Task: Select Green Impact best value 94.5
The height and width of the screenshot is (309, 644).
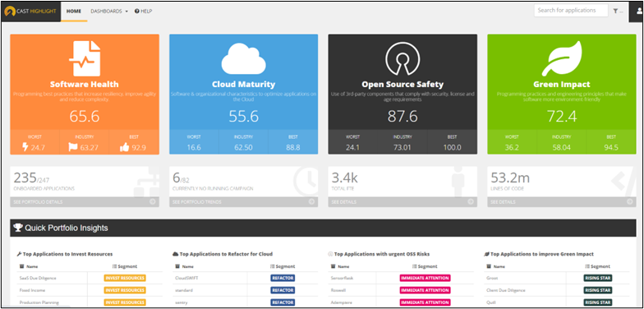Action: (611, 148)
